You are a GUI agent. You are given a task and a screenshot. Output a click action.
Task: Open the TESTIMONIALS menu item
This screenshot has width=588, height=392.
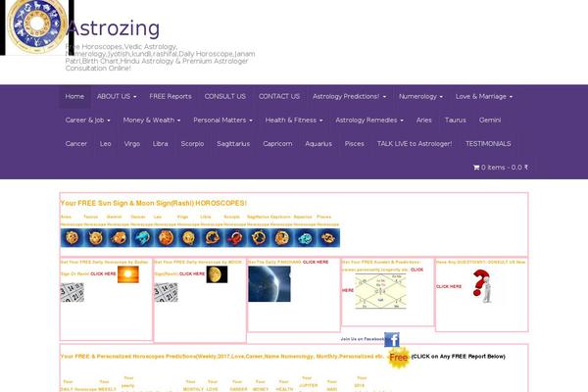(488, 144)
